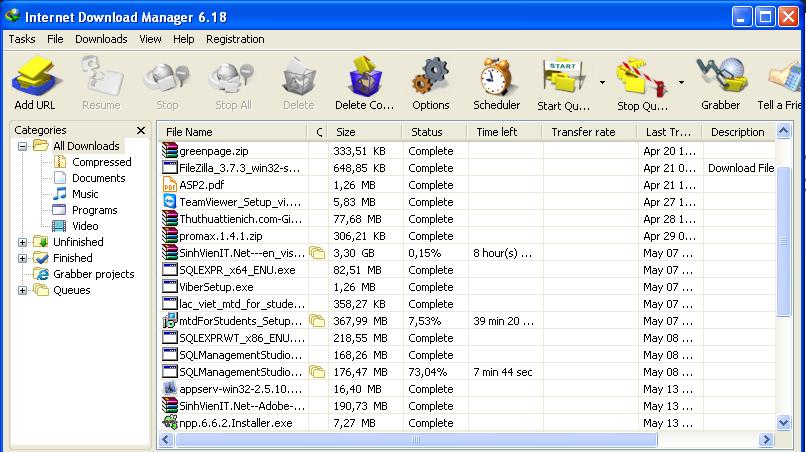Viewport: 806px width, 452px height.
Task: Click the Documents category icon
Action: (x=60, y=178)
